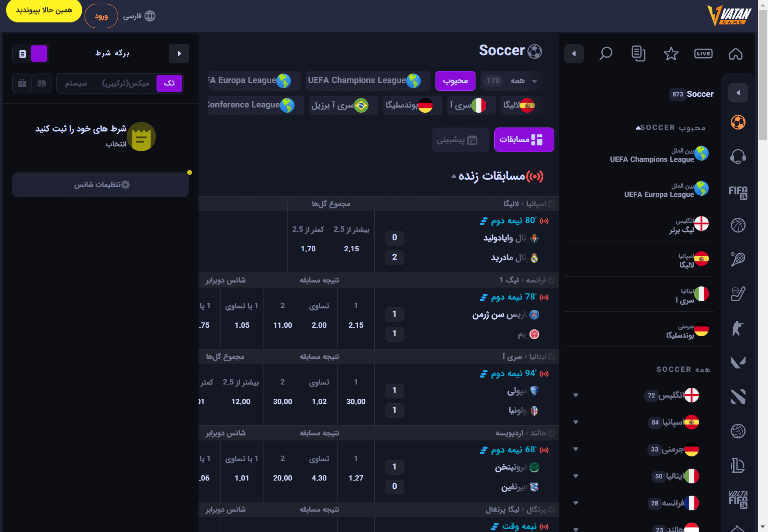Click the list icon in bet slip header
Image resolution: width=768 pixels, height=532 pixels.
click(x=22, y=54)
